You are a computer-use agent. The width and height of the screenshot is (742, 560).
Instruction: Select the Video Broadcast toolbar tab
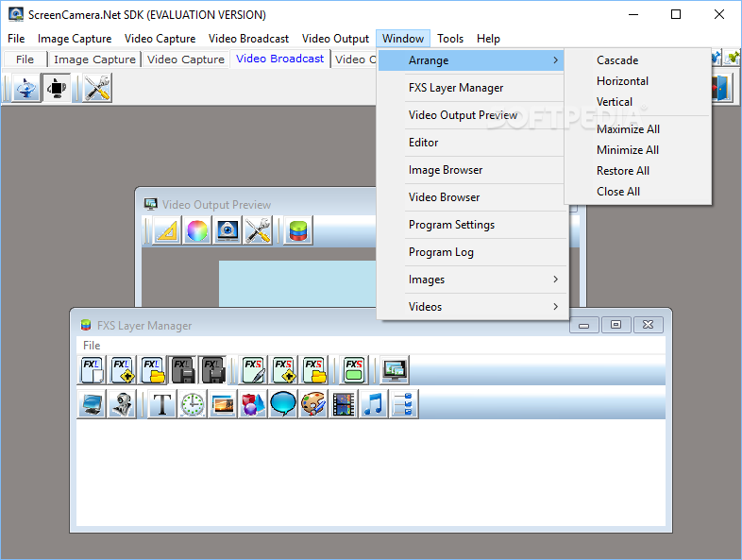[279, 59]
